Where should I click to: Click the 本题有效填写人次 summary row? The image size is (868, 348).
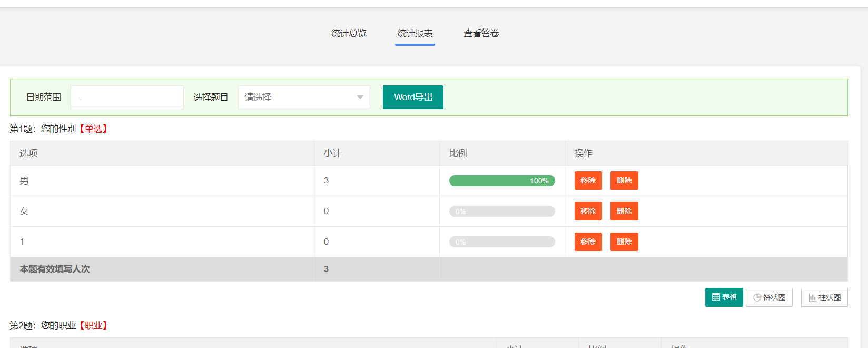click(55, 269)
